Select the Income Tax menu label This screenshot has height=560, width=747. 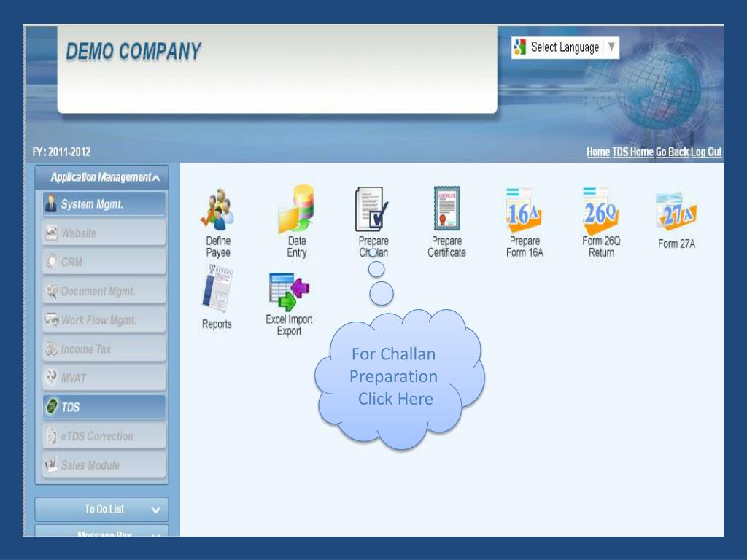tap(86, 349)
